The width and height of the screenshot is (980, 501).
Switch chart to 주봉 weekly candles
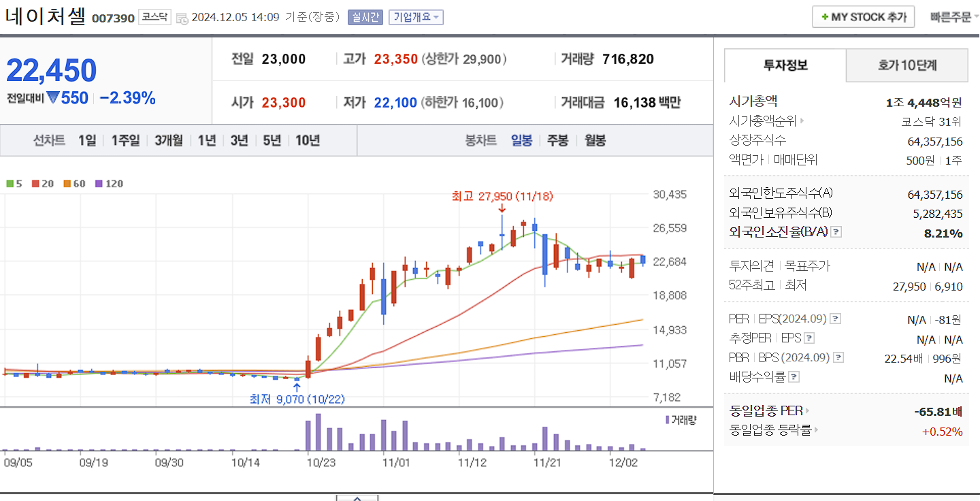(557, 140)
